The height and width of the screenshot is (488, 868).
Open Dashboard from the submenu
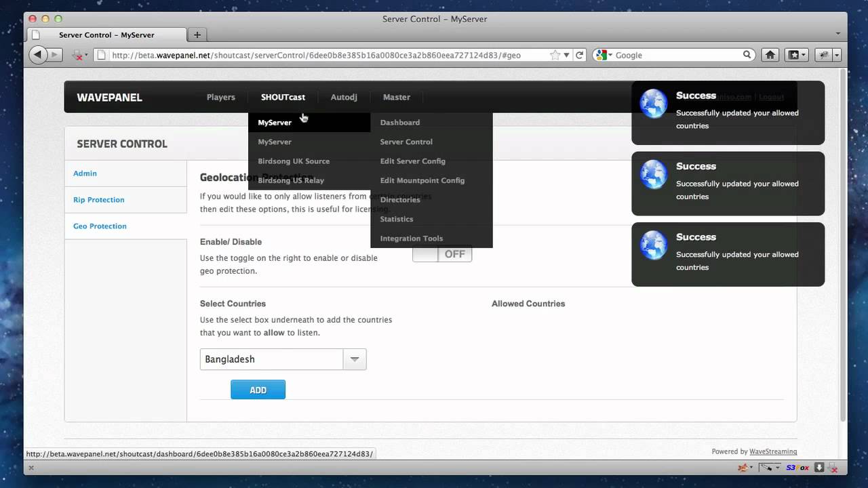[x=431, y=122]
